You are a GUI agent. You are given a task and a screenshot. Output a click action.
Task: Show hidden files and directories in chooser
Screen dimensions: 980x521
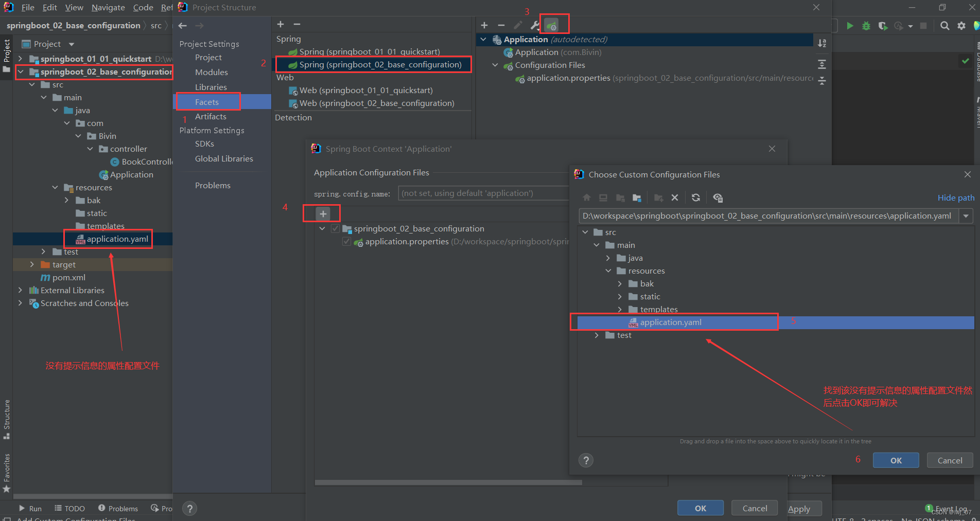[718, 198]
